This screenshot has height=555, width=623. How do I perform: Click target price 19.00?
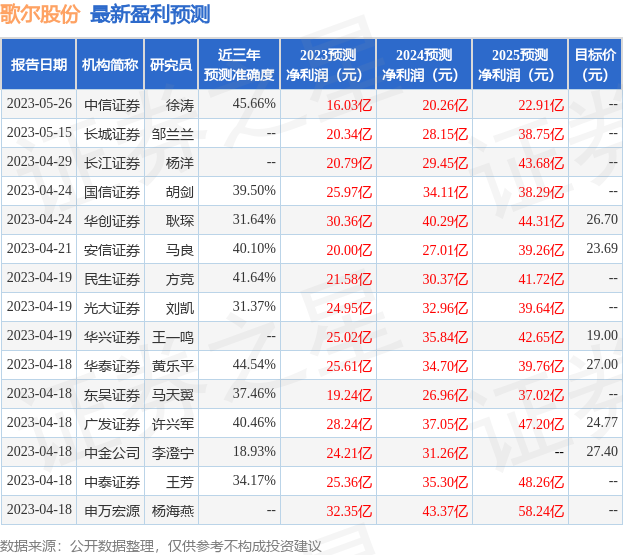602,335
